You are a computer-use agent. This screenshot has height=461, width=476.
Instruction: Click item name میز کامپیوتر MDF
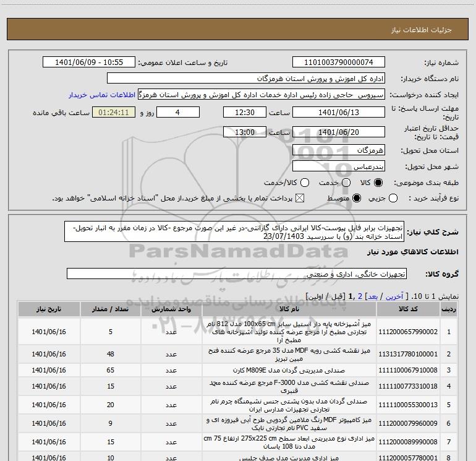(289, 424)
